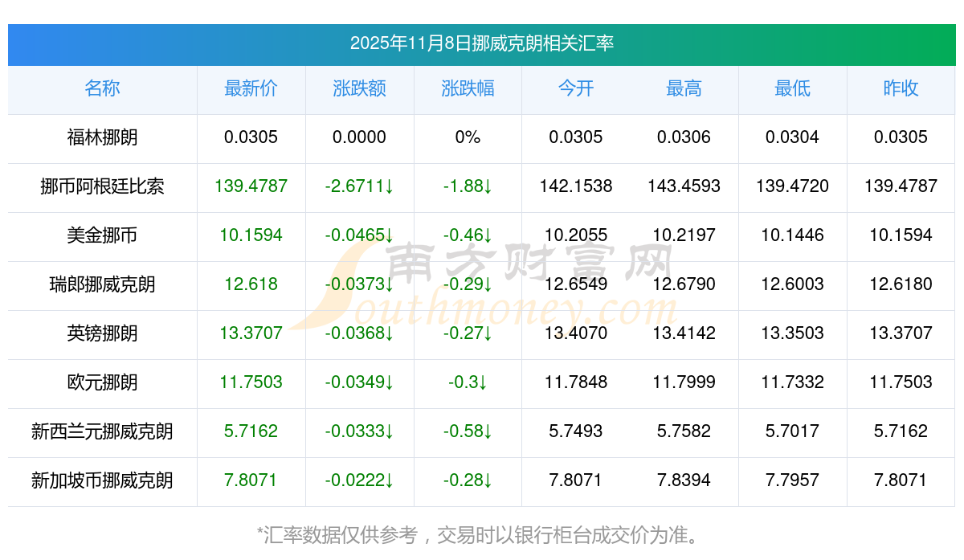Click the 美金挪币 row name
964x560 pixels.
[102, 235]
